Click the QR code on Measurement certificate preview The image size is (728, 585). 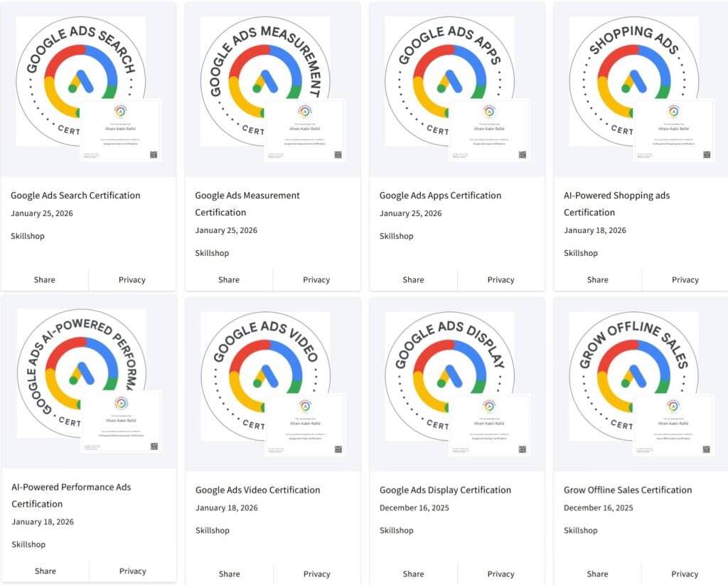(x=338, y=155)
